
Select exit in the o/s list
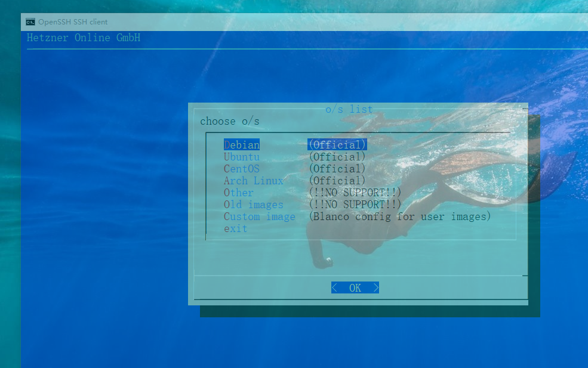point(236,228)
